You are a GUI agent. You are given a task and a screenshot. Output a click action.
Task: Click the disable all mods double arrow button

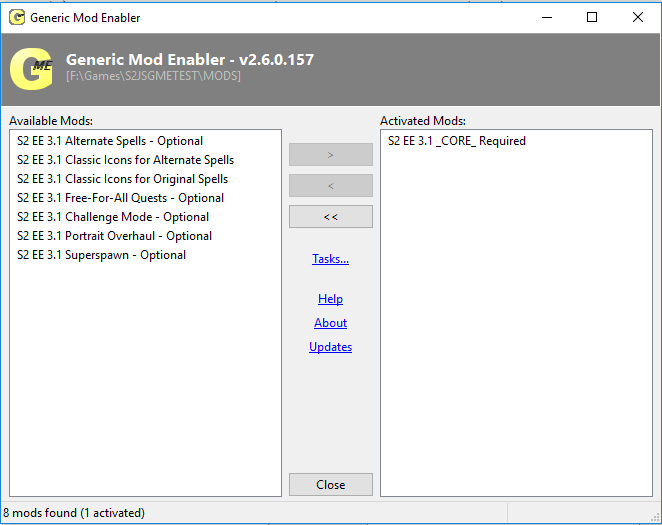tap(331, 216)
